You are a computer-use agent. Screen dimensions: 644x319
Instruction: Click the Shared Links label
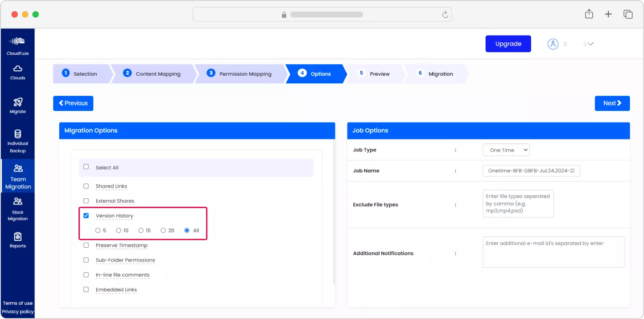111,186
